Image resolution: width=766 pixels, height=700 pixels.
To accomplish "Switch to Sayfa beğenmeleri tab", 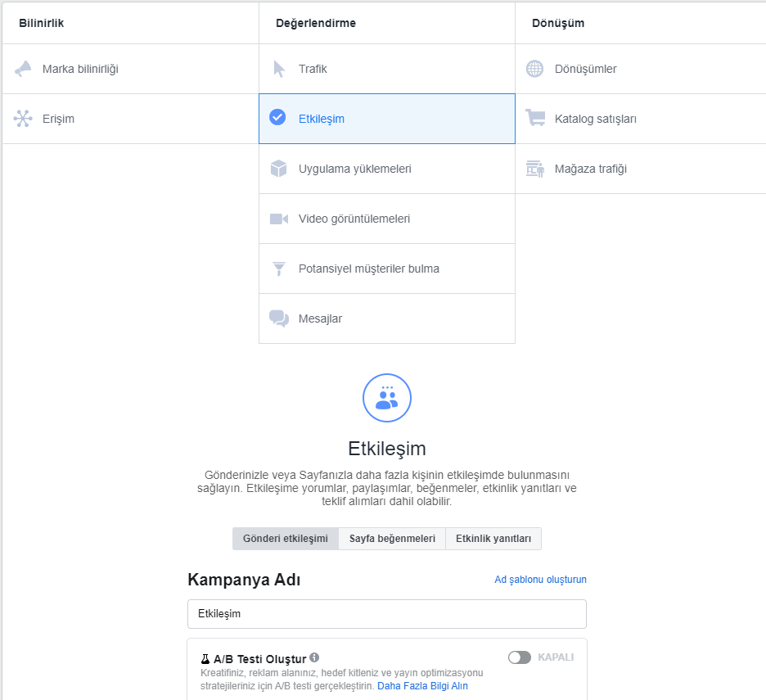I will tap(392, 539).
